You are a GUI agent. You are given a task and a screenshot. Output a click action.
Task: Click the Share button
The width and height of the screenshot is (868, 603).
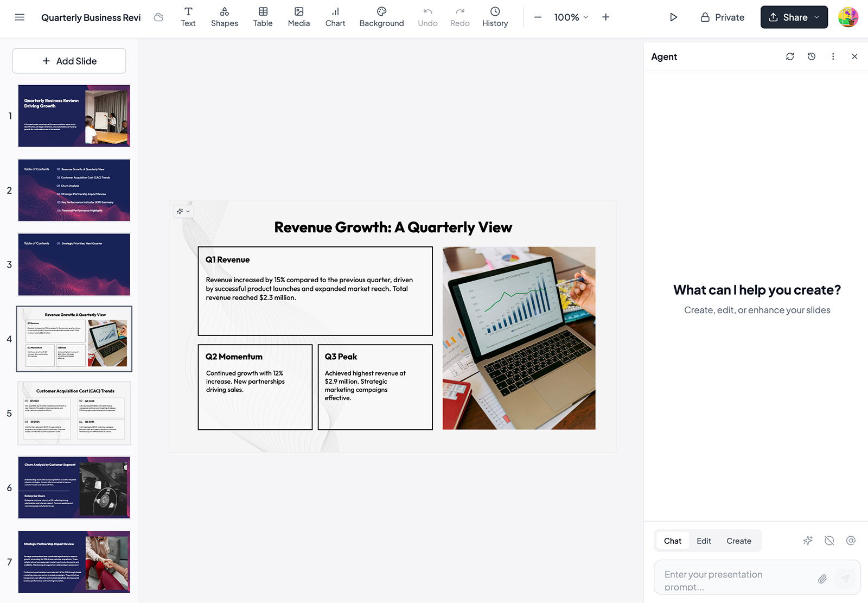click(x=794, y=17)
